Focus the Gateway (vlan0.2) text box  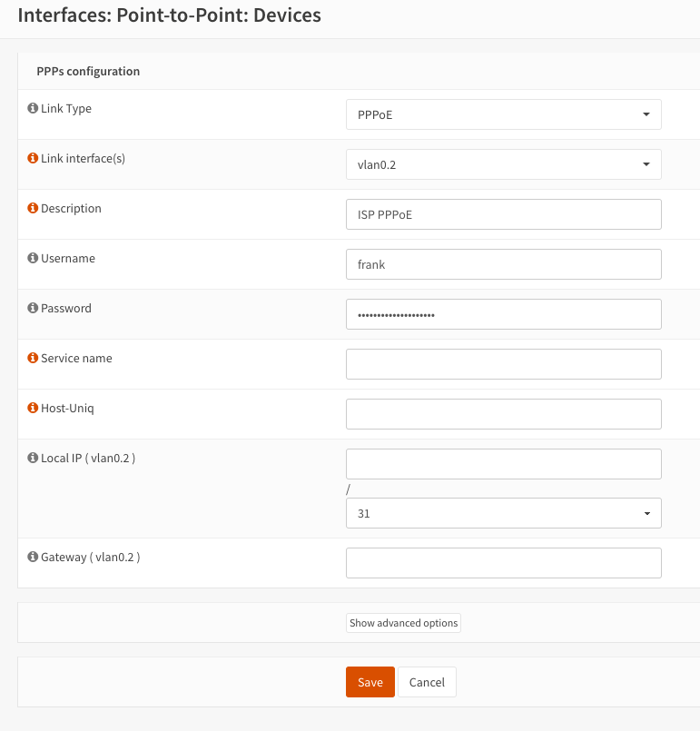(x=503, y=563)
